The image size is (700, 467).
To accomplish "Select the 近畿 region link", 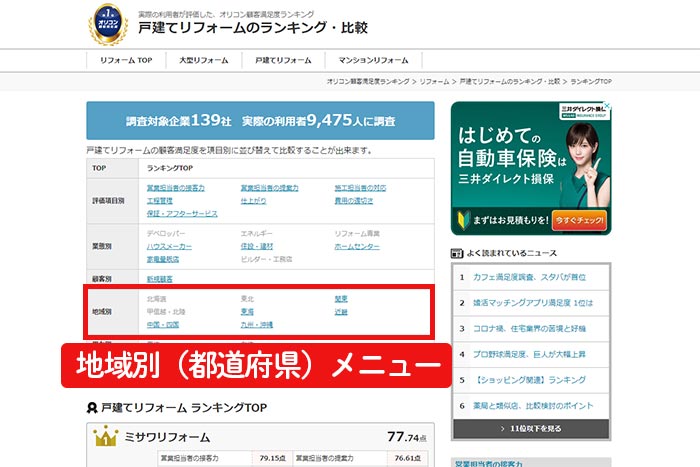I will 341,312.
